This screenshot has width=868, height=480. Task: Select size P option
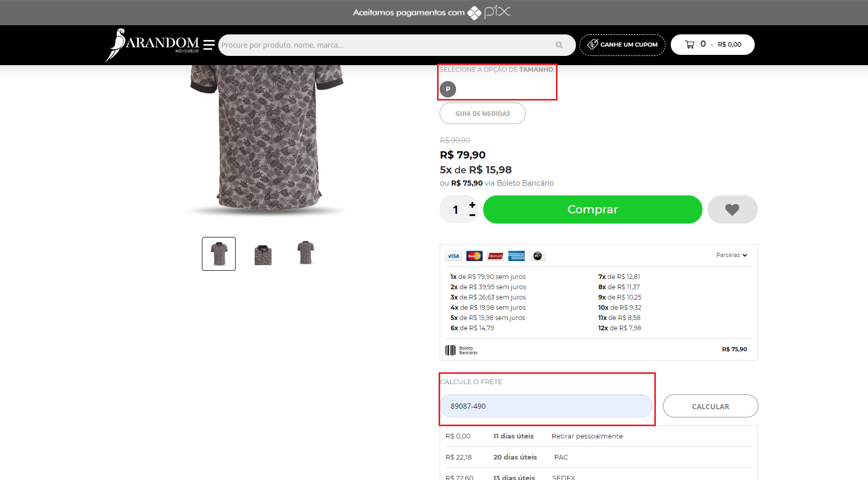tap(448, 89)
